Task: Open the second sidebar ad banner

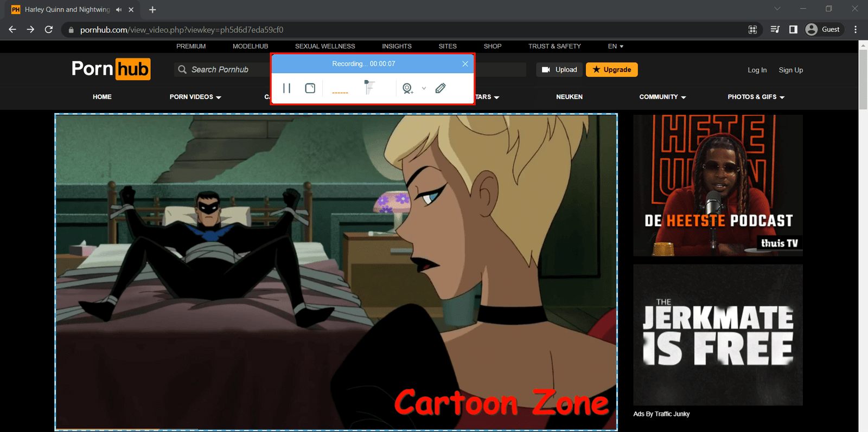Action: (x=718, y=335)
